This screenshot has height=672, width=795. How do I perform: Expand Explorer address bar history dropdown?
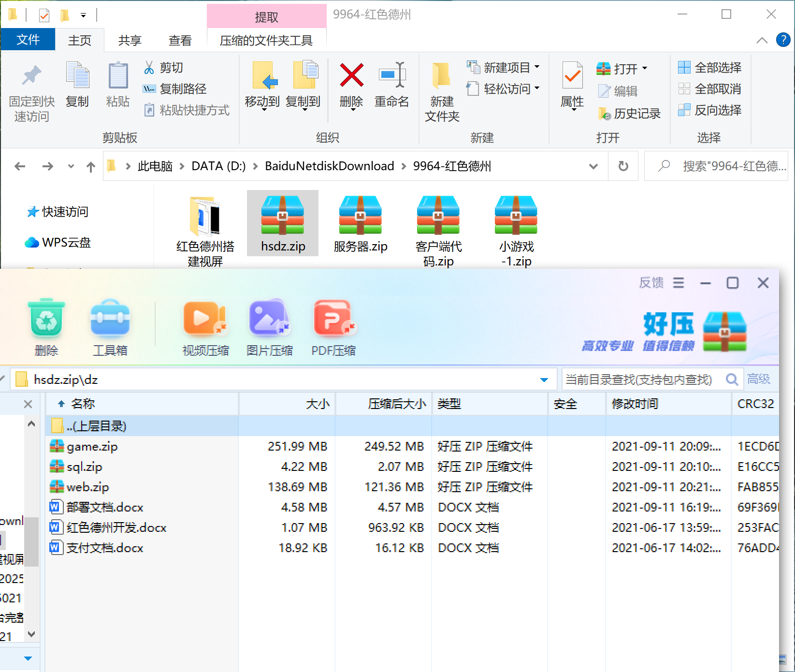593,166
